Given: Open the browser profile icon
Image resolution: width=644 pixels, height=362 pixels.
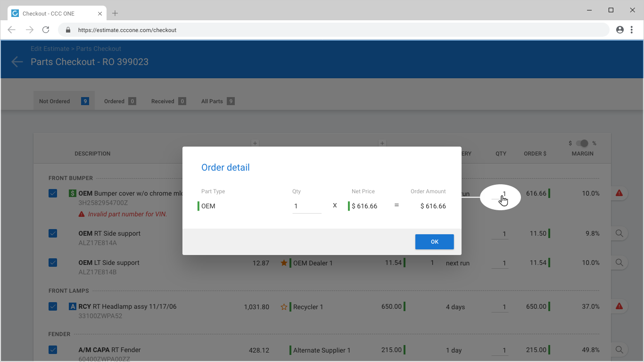Looking at the screenshot, I should [x=620, y=30].
